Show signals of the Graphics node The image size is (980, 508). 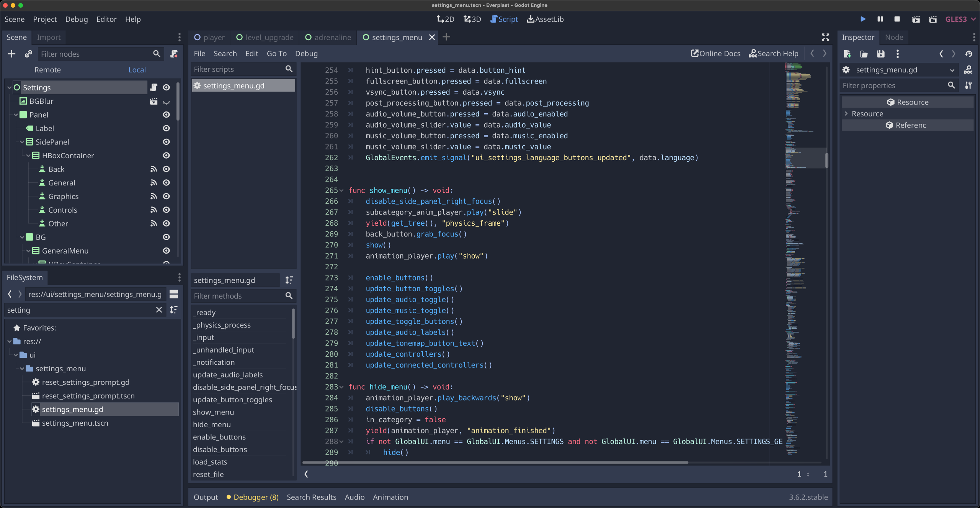(x=154, y=196)
